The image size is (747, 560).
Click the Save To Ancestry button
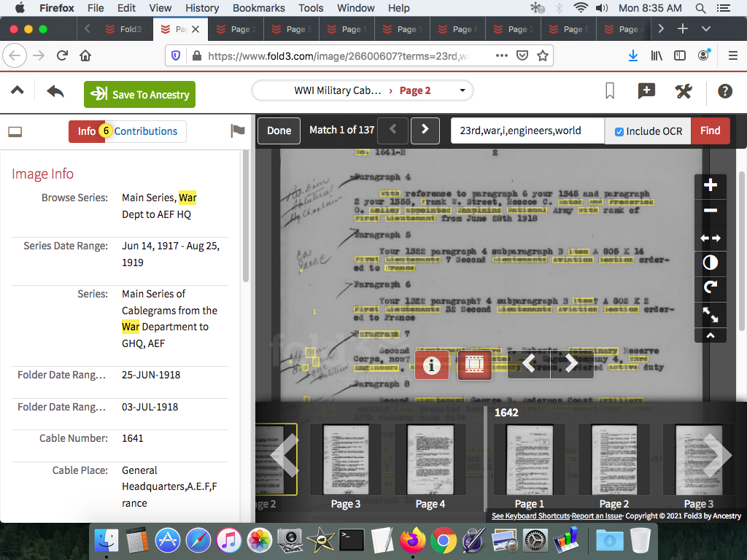139,95
